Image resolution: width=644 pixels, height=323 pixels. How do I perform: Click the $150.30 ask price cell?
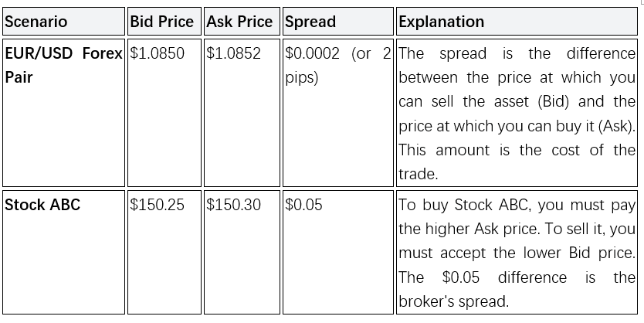[234, 206]
